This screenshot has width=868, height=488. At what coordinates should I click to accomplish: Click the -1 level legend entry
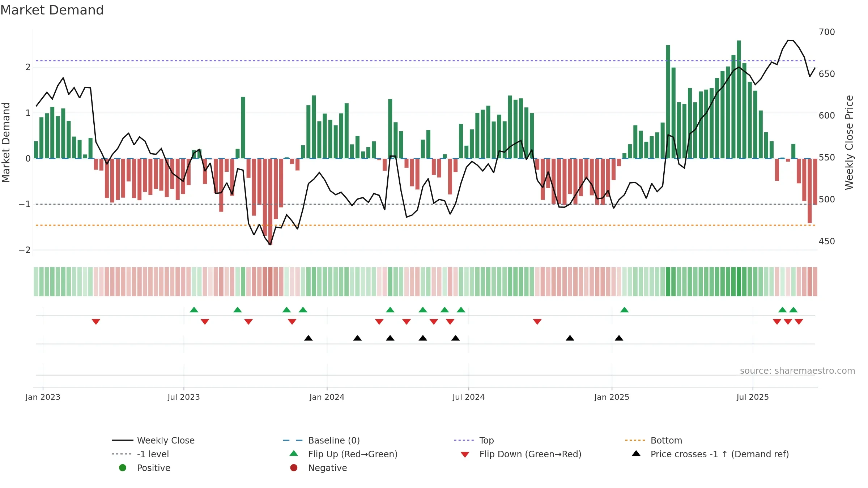tap(140, 454)
